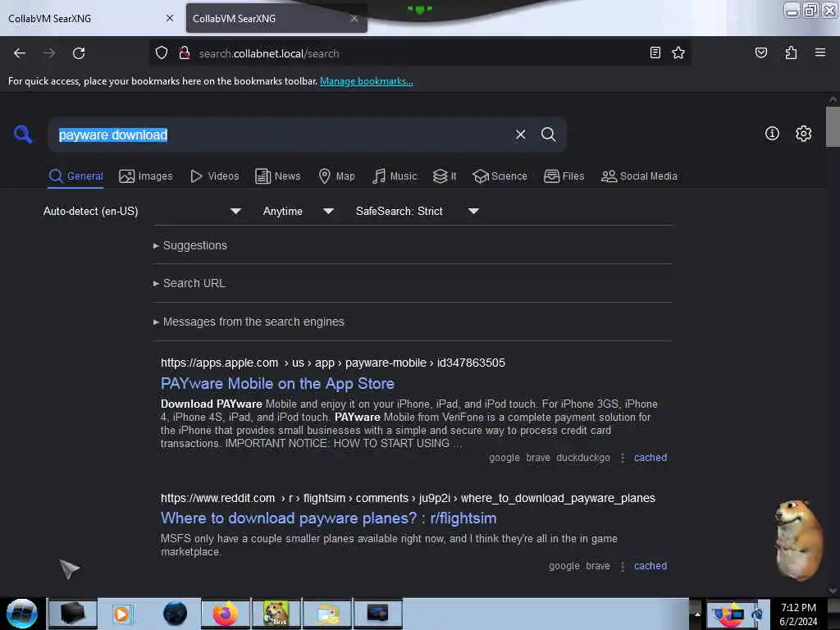The height and width of the screenshot is (630, 840).
Task: Open the Auto-detect (en-US) language dropdown
Action: click(142, 211)
